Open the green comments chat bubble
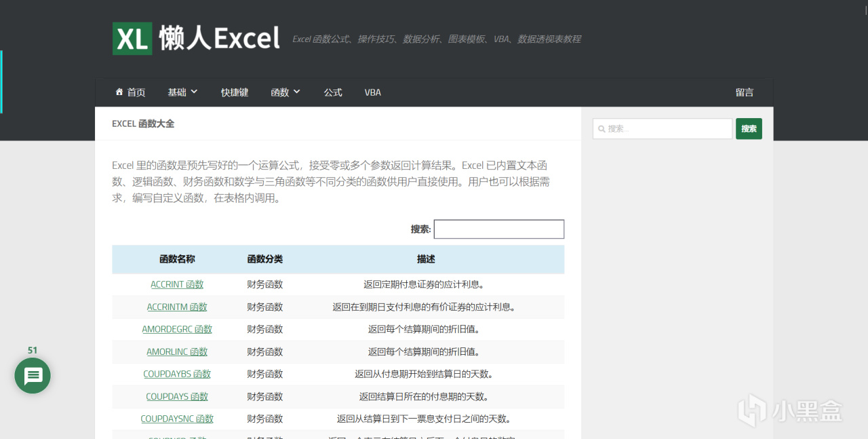Image resolution: width=868 pixels, height=439 pixels. 33,375
